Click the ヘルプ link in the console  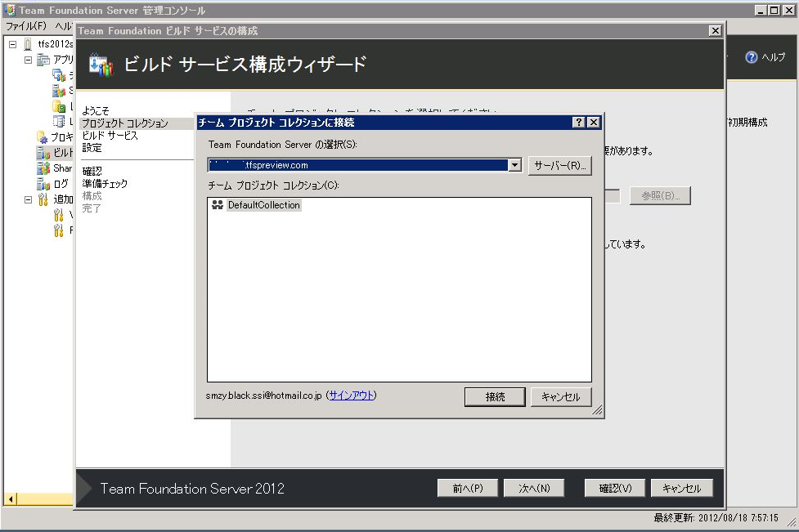(773, 57)
